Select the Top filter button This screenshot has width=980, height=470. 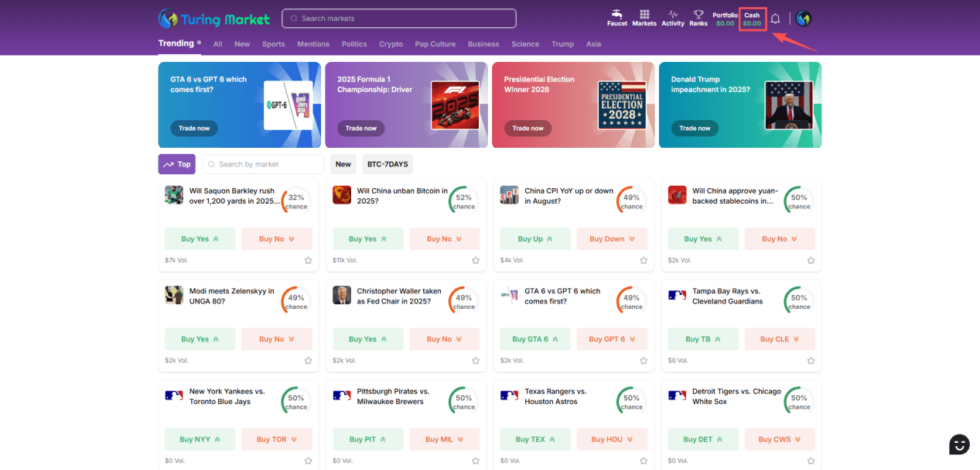[x=177, y=164]
